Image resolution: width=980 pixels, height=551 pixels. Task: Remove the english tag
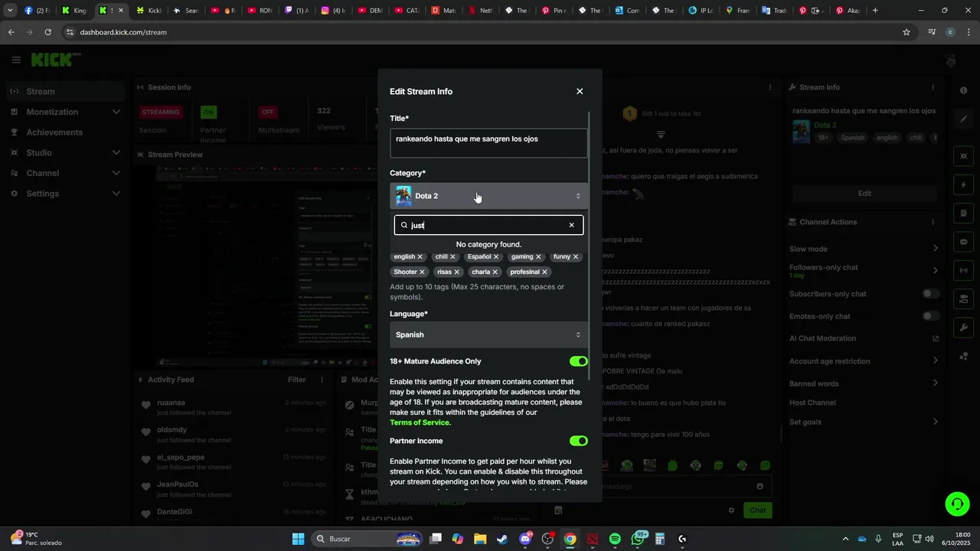tap(420, 257)
